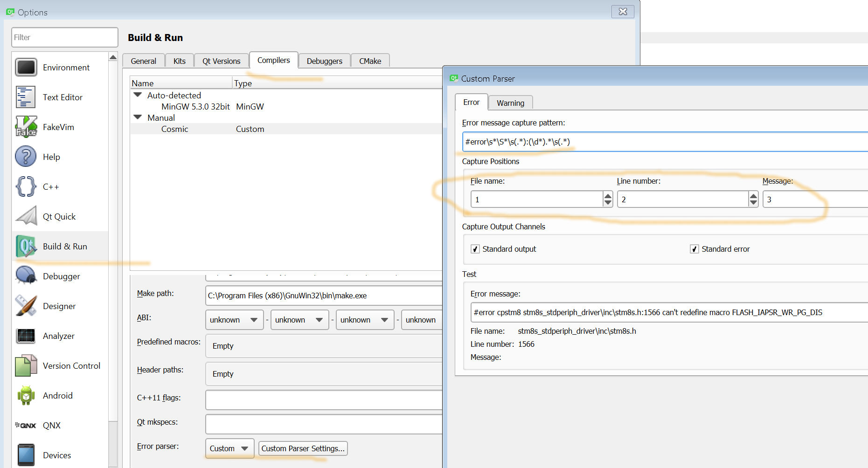Screen dimensions: 868x468
Task: Select the Error tab in Custom Parser
Action: click(x=472, y=102)
